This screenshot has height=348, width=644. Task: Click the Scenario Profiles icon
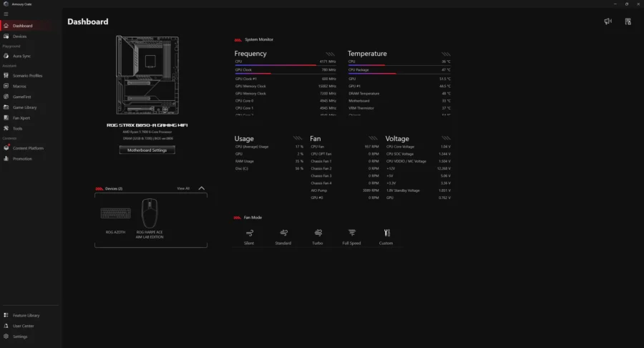pyautogui.click(x=6, y=76)
